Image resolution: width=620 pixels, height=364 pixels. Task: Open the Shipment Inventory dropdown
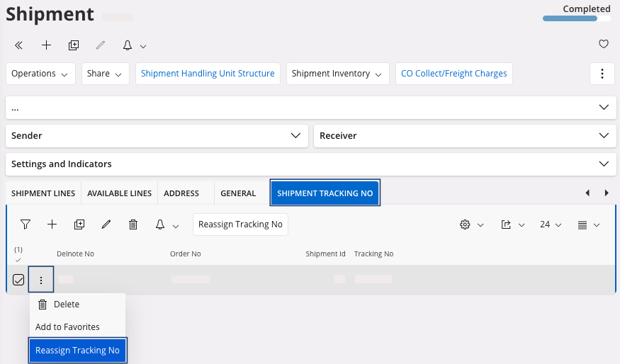click(337, 74)
